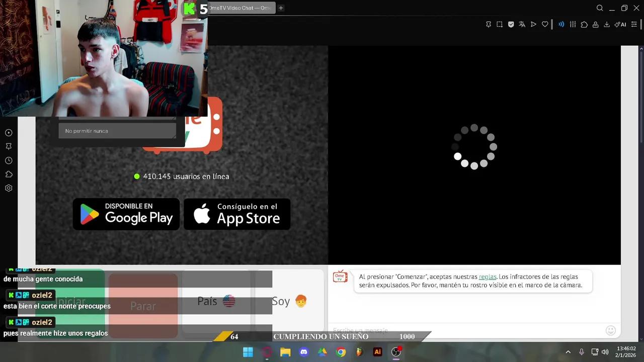This screenshot has width=644, height=362.
Task: Open the taskbar clock and date
Action: coord(626,352)
